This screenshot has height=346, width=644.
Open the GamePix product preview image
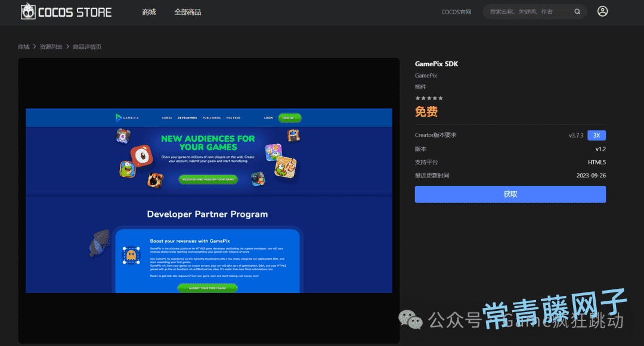coord(209,201)
